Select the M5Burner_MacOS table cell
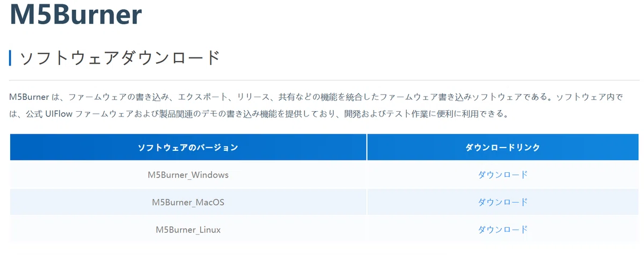Screen dimensions: 644x255 [x=188, y=202]
